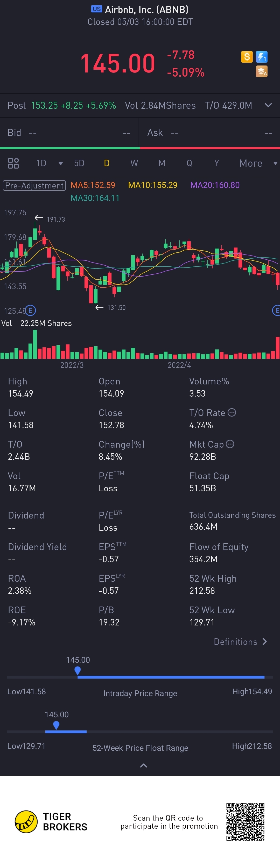Image resolution: width=280 pixels, height=868 pixels.
Task: Open the Definitions link
Action: [240, 642]
